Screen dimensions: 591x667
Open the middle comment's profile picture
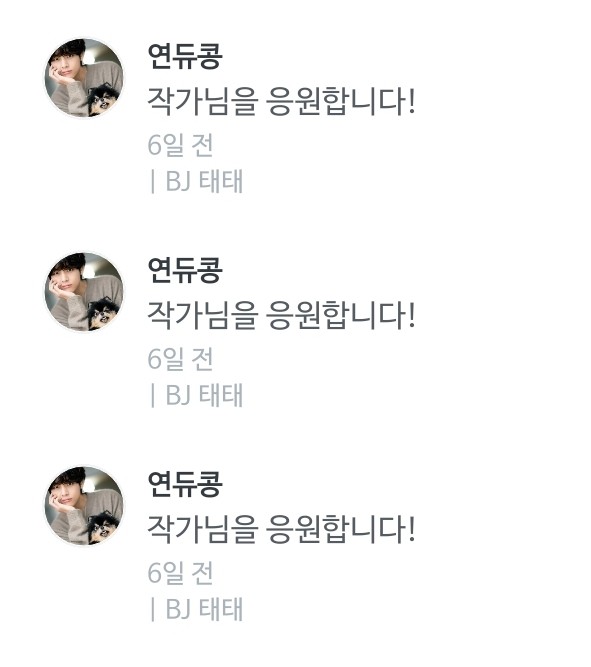coord(84,292)
